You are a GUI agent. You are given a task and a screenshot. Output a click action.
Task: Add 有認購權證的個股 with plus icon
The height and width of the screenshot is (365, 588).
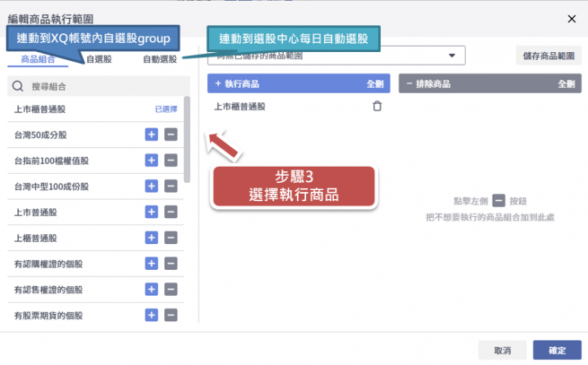tap(152, 265)
